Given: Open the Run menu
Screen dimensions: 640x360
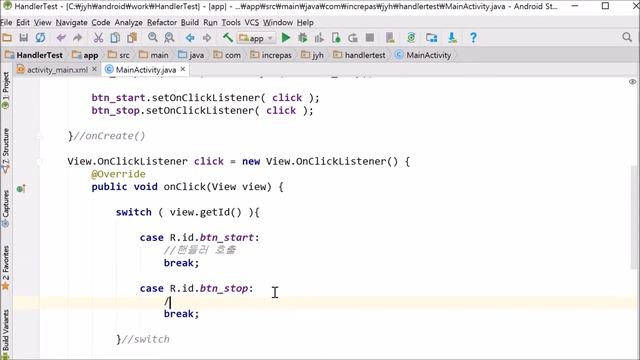Looking at the screenshot, I should [x=210, y=22].
